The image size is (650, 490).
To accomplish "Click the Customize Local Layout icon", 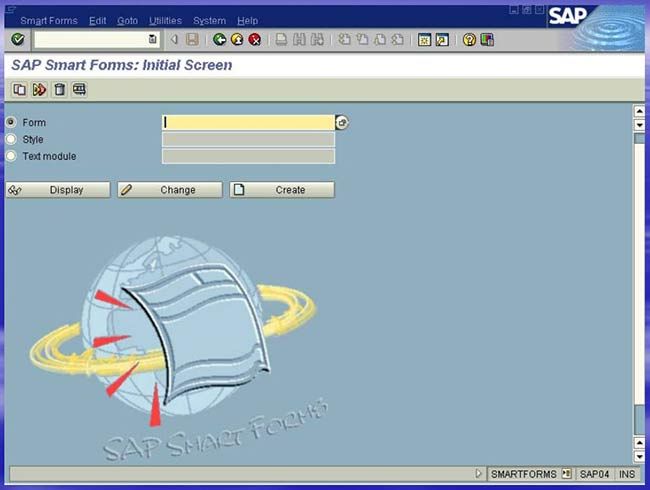I will coord(487,39).
